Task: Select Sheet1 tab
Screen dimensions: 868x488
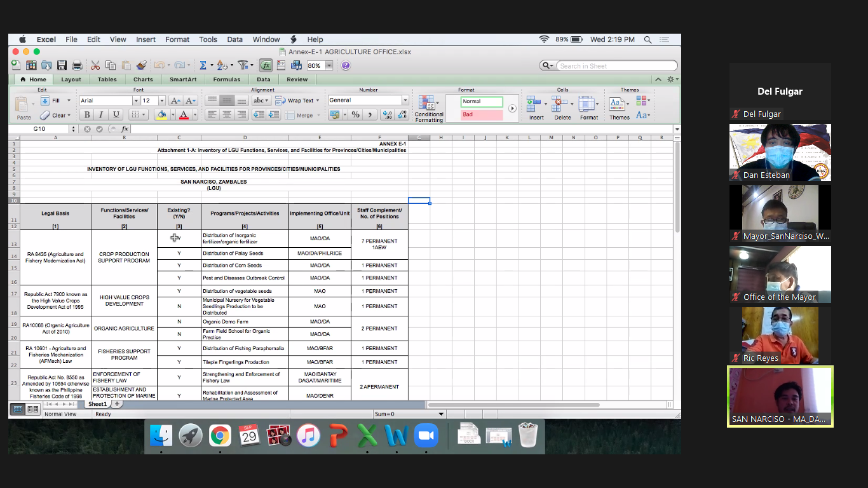Action: 97,404
